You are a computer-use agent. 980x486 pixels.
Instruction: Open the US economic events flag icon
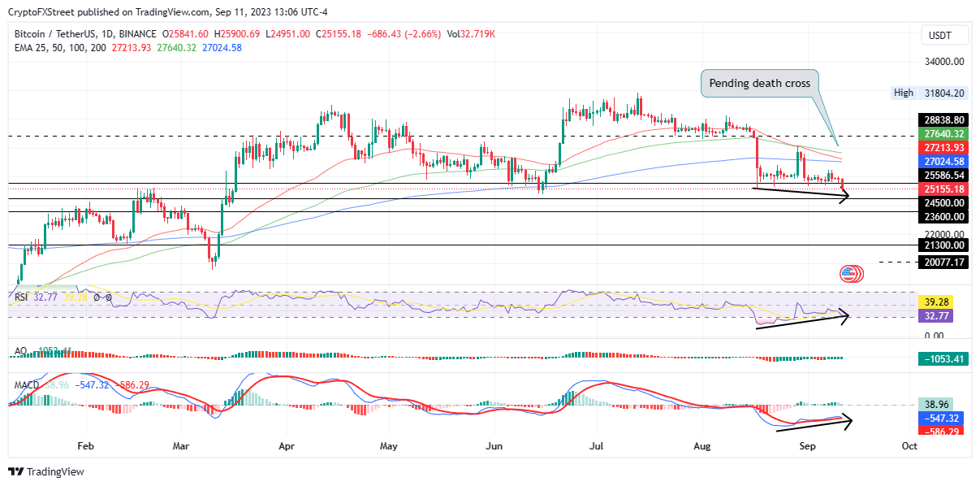851,274
